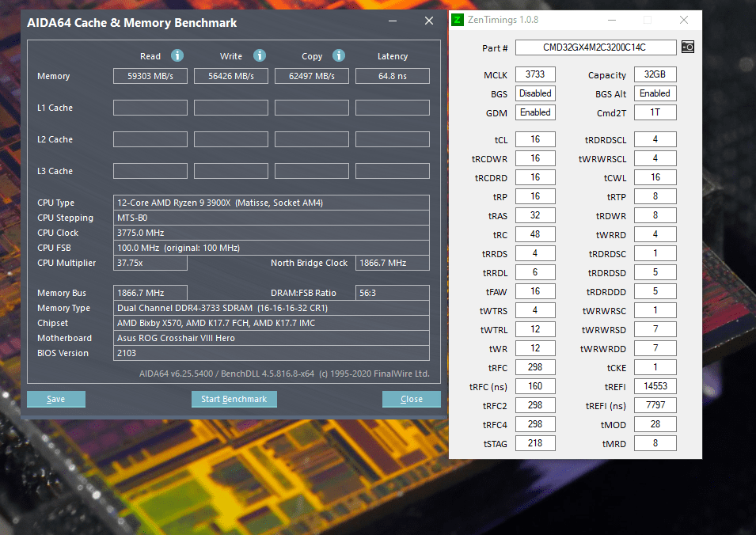The height and width of the screenshot is (535, 756).
Task: Click tRFC (ns) value 160
Action: coord(535,386)
